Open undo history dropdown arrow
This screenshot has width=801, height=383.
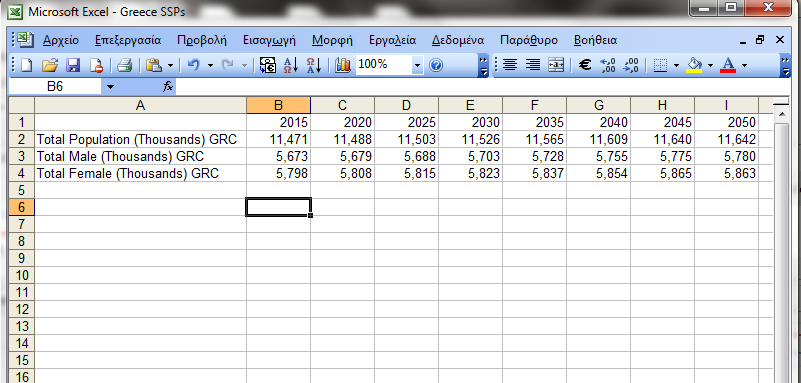tap(210, 65)
